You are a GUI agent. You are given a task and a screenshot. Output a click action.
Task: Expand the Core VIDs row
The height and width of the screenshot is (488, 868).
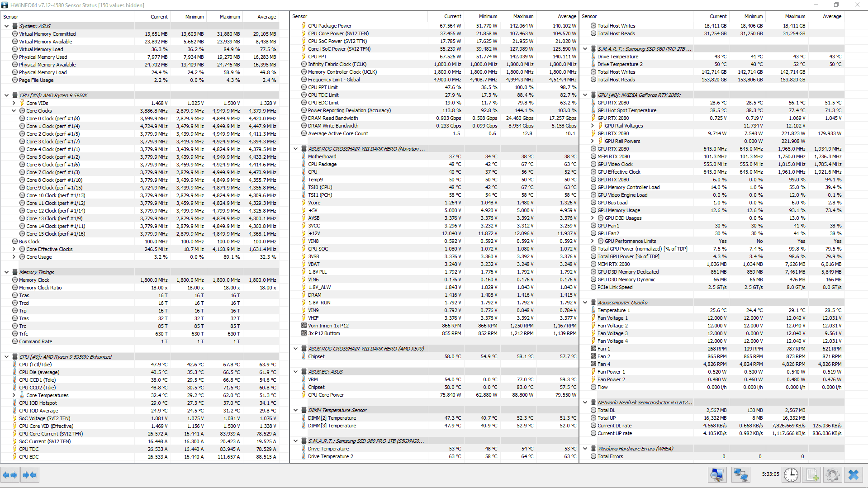point(14,103)
